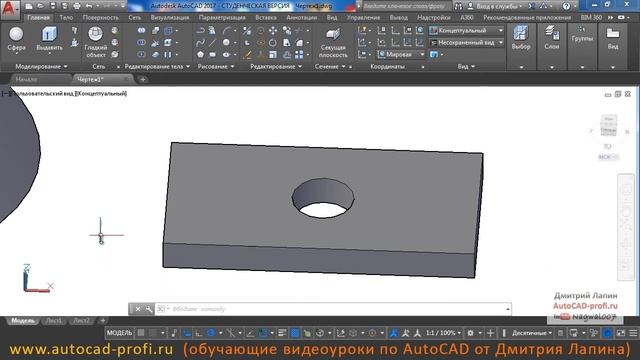Select the Polyline tool in Рисование panel
Image resolution: width=640 pixels, height=360 pixels.
[200, 31]
